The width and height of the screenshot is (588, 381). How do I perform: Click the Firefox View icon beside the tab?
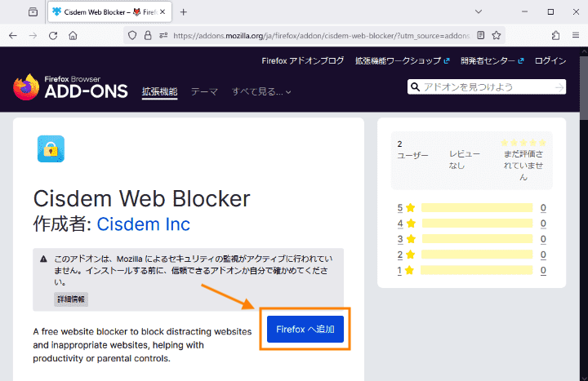point(33,12)
